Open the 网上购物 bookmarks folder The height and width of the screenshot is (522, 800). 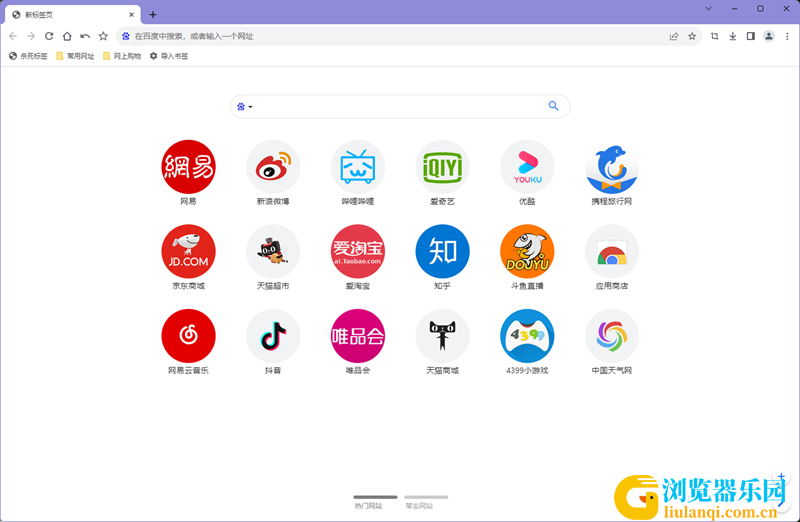(122, 56)
